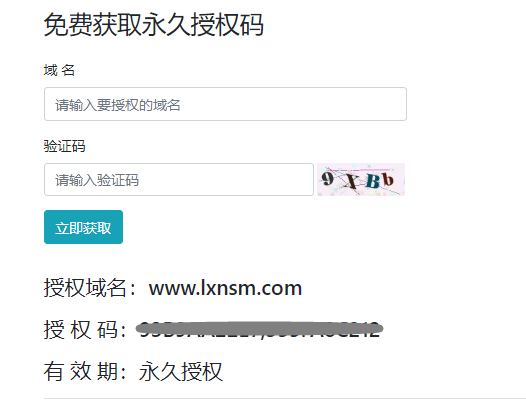Click the 域名 domain input field

pyautogui.click(x=225, y=104)
